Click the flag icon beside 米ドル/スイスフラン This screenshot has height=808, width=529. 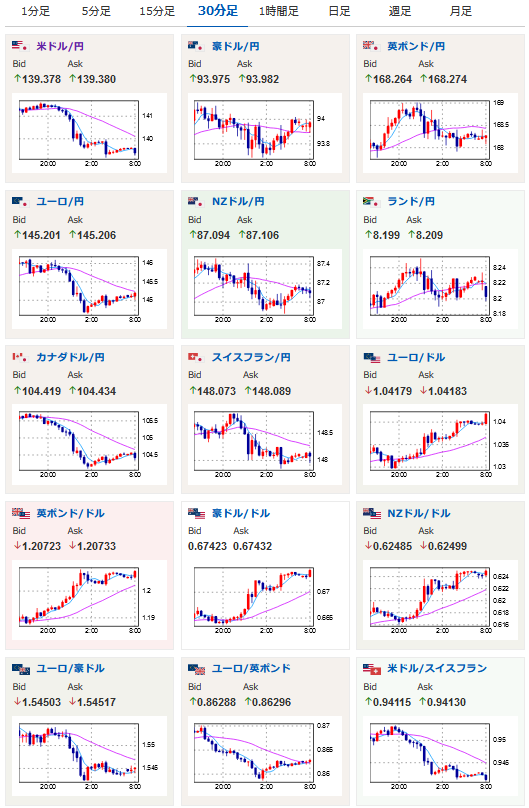[x=371, y=669]
